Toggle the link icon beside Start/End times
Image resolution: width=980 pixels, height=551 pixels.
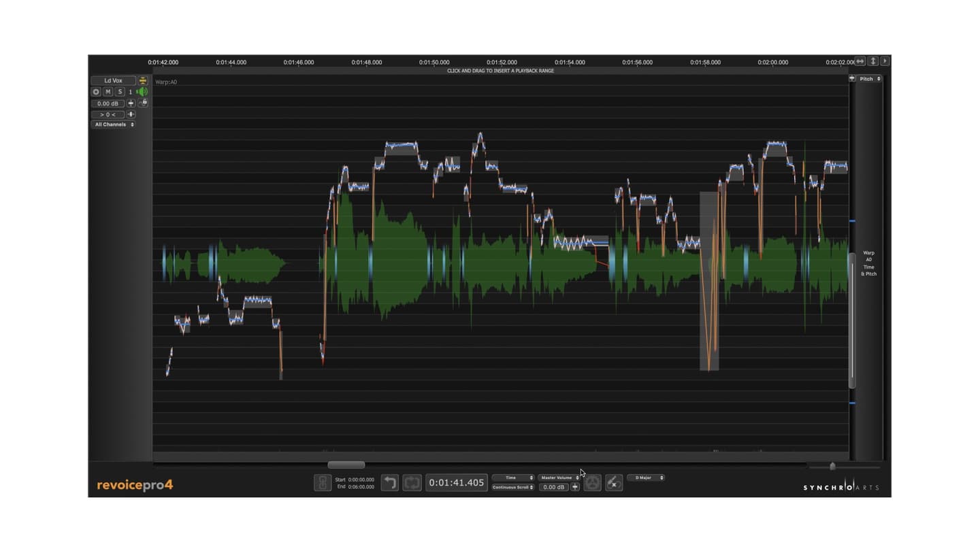(323, 483)
